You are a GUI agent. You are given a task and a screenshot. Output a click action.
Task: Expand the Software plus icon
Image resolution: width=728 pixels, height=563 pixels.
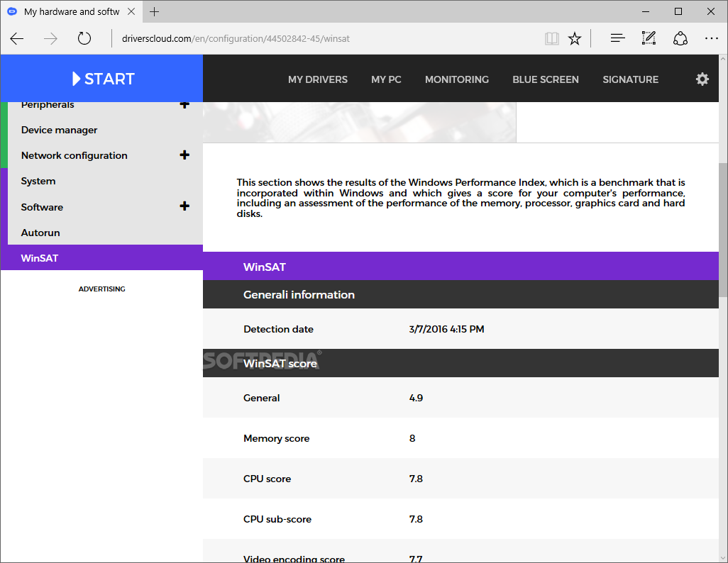click(x=184, y=206)
